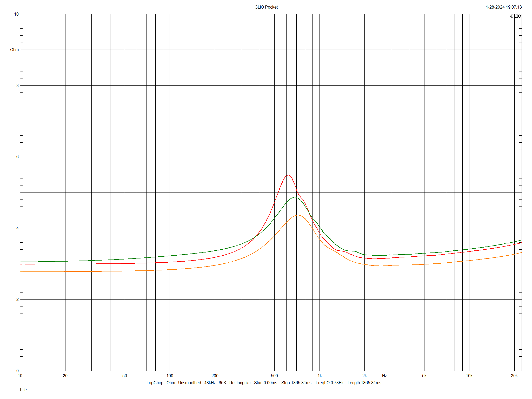Click the y-axis value 2
The image size is (532, 399).
[x=18, y=299]
